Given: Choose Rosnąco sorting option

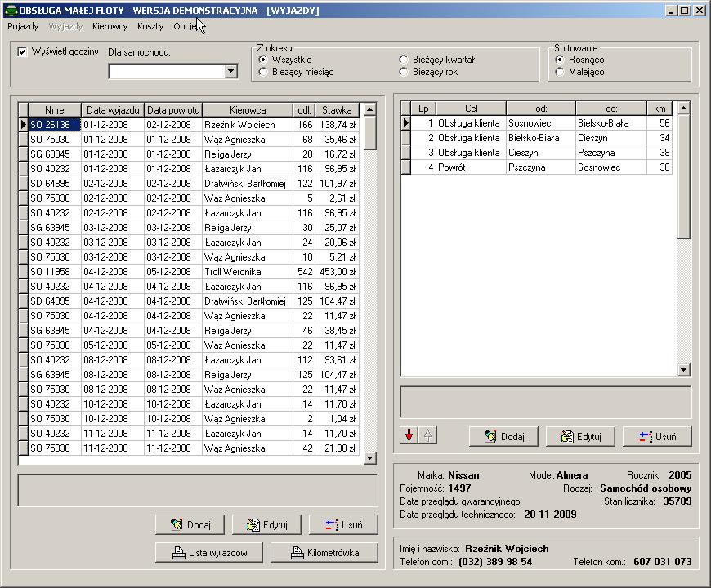Looking at the screenshot, I should point(560,60).
